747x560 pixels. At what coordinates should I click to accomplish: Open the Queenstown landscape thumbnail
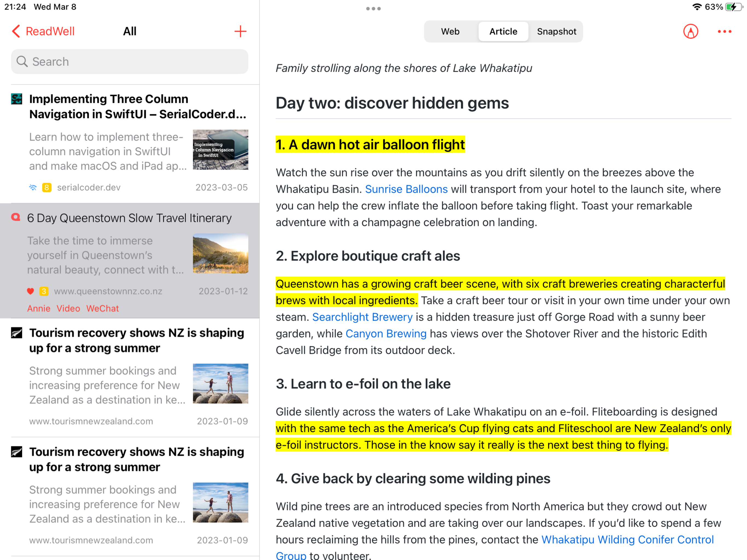click(x=221, y=253)
